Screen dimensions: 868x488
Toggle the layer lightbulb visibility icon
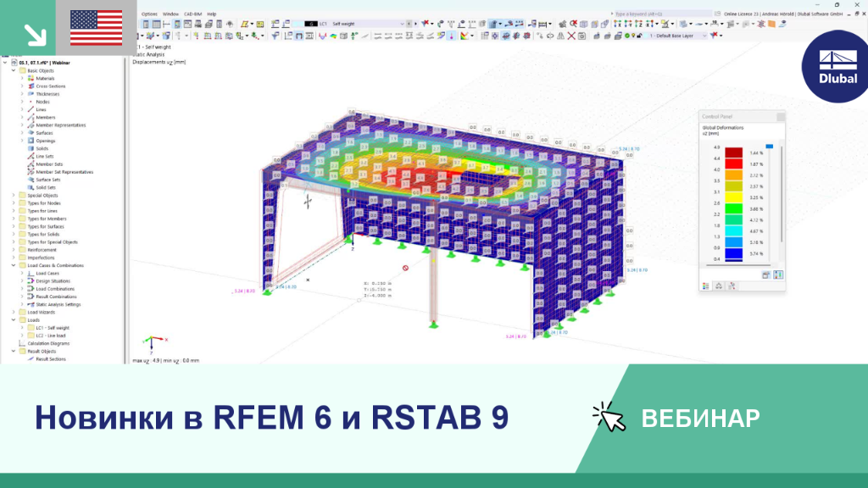633,36
